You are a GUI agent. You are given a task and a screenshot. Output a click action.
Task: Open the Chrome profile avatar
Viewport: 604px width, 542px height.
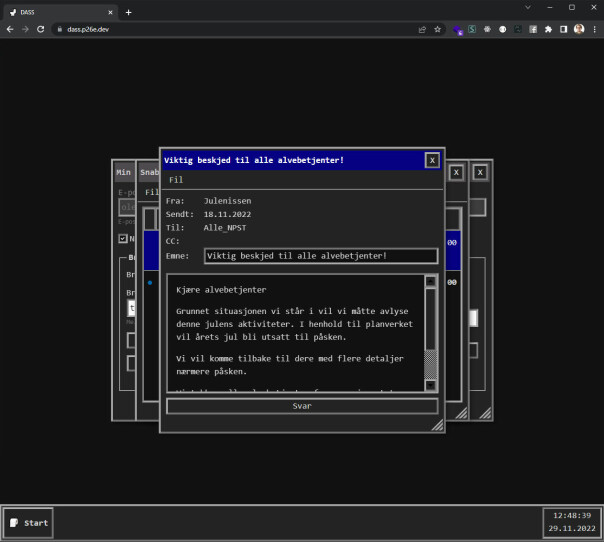click(579, 29)
